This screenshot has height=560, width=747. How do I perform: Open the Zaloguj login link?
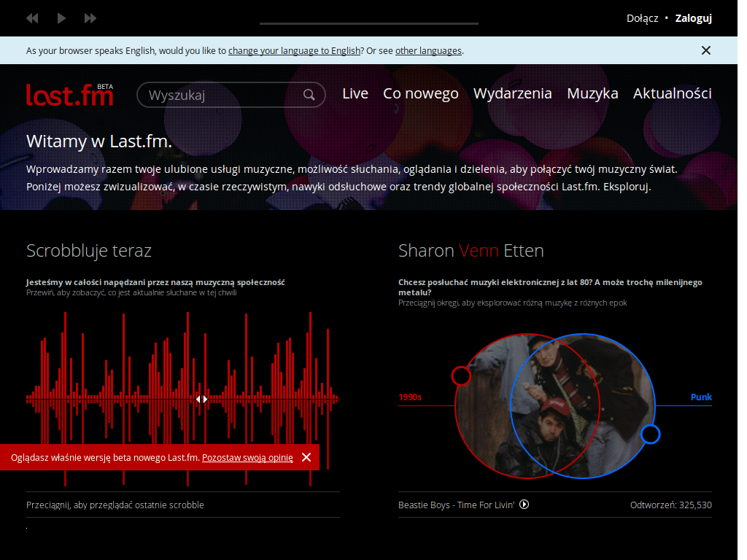pyautogui.click(x=694, y=18)
